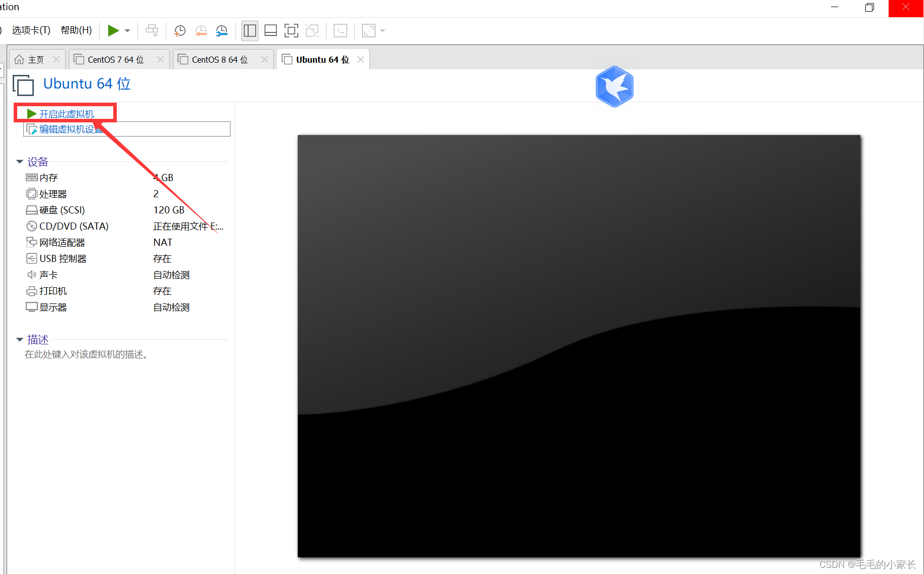Toggle the thumbnail bar view icon

click(x=270, y=31)
